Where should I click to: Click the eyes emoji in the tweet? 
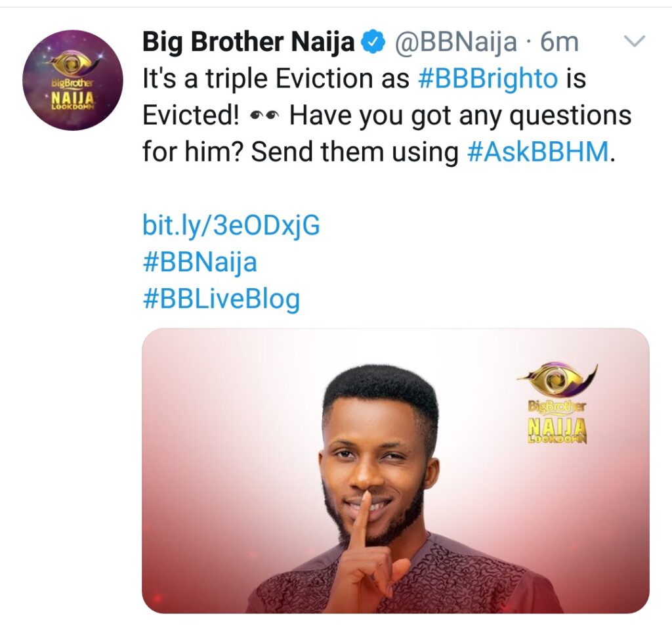click(264, 115)
